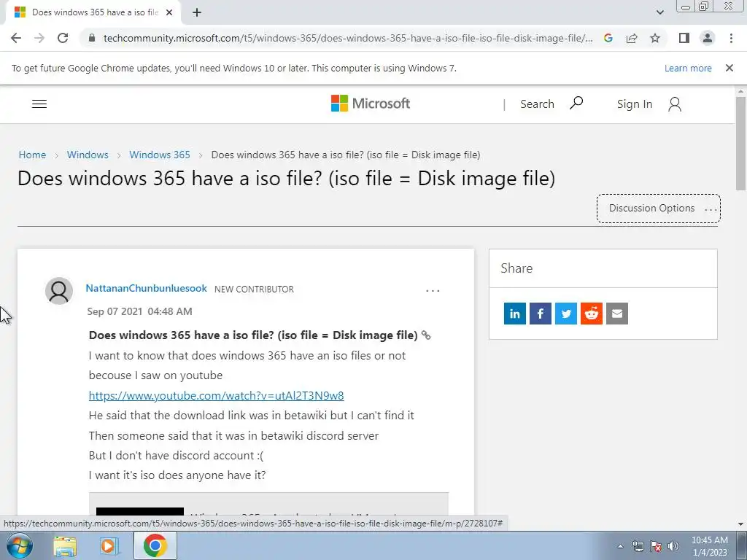The image size is (747, 560).
Task: Open the Chrome side panel icon
Action: [x=684, y=38]
